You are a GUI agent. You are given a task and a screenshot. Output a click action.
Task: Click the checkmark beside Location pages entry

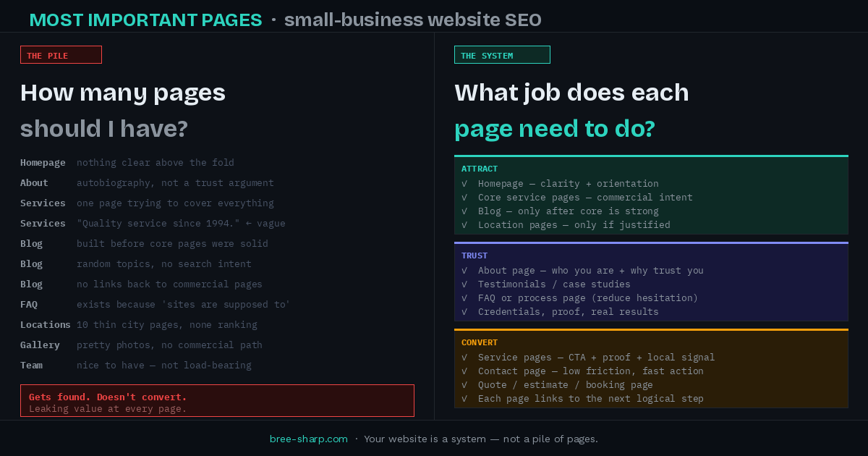[464, 224]
